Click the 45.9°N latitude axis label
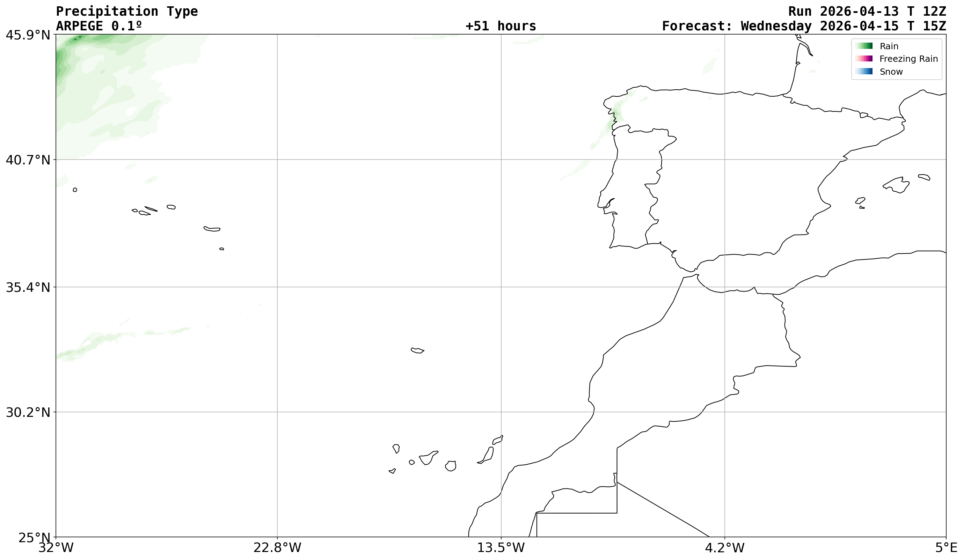Viewport: 963px width, 560px height. 28,35
